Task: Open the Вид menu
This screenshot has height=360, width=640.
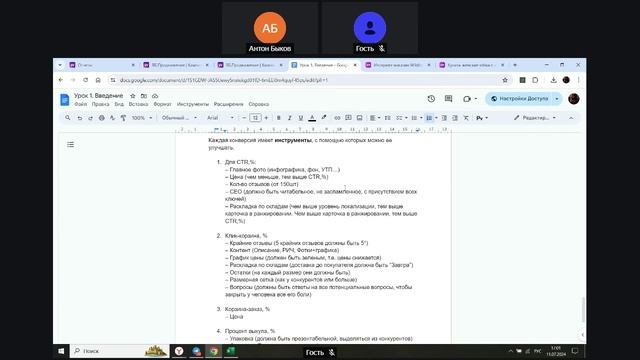Action: (x=119, y=104)
